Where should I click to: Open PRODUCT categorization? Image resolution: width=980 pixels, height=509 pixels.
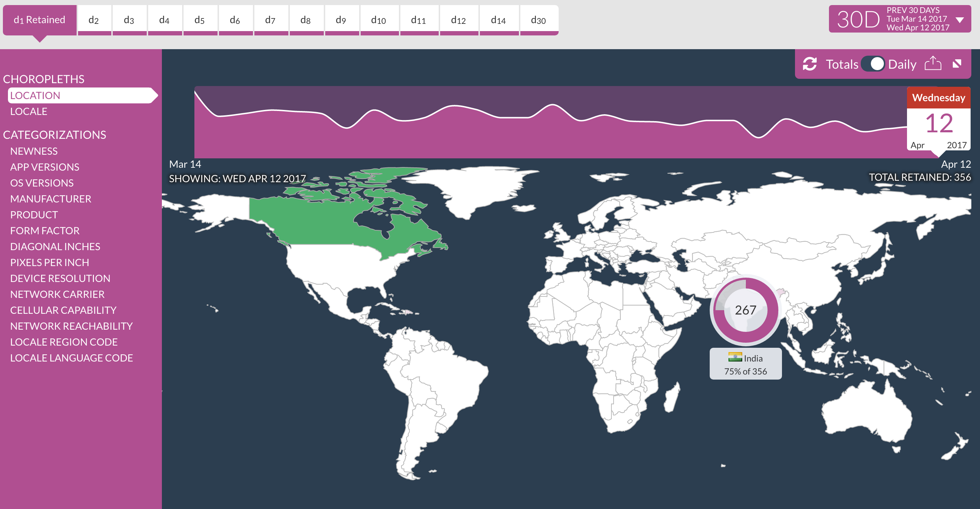[x=34, y=215]
